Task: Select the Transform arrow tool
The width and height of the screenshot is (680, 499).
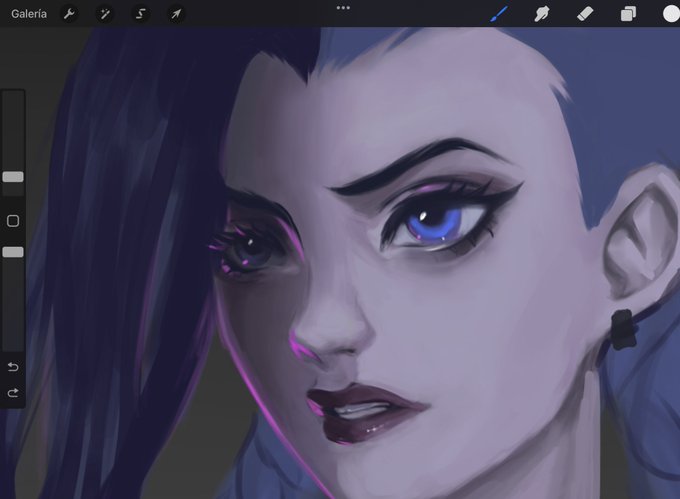Action: pyautogui.click(x=176, y=14)
